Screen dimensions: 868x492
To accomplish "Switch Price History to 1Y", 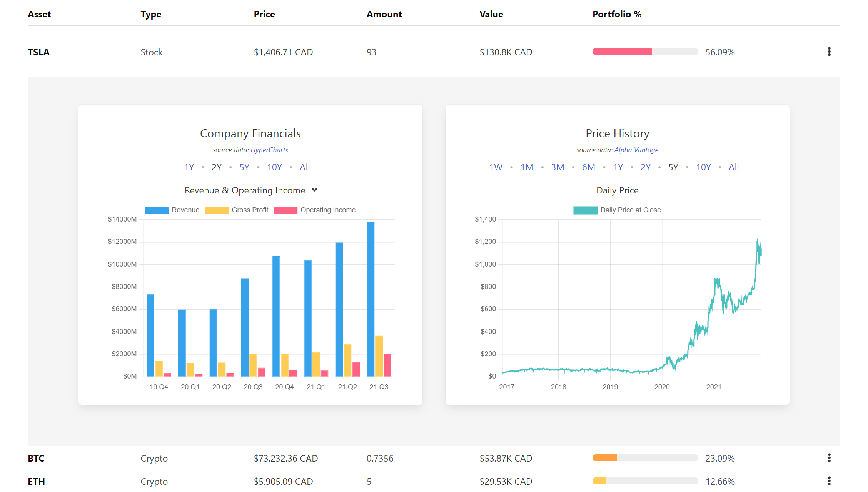I will point(618,167).
